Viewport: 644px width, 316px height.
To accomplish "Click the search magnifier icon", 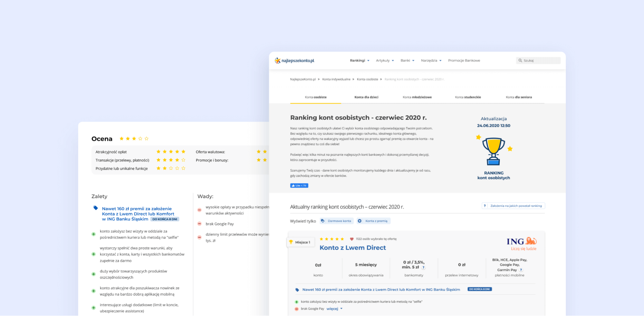I will click(x=520, y=61).
